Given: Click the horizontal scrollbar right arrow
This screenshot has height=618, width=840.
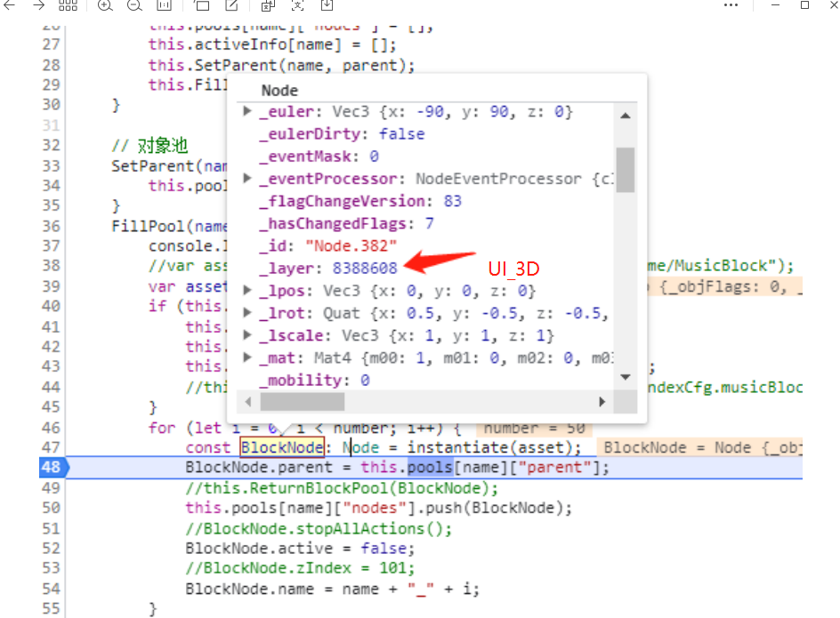Looking at the screenshot, I should tap(602, 402).
